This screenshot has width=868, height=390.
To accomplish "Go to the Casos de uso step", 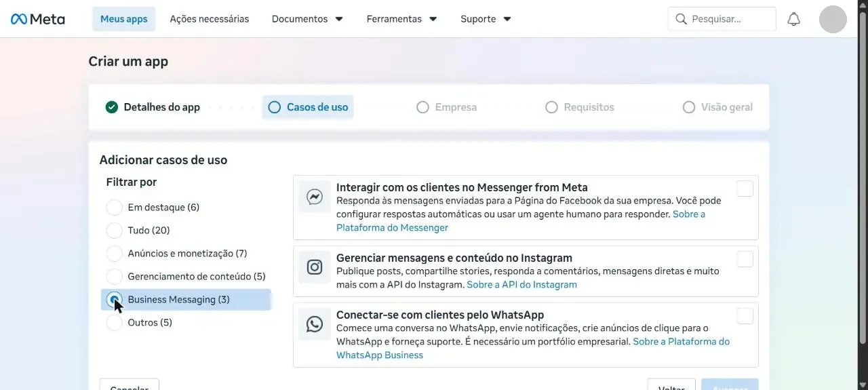I will [308, 107].
